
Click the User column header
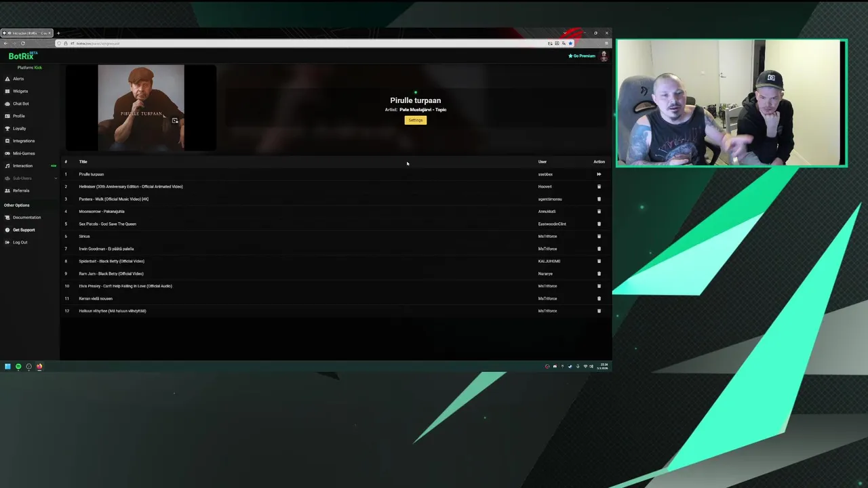(x=542, y=162)
